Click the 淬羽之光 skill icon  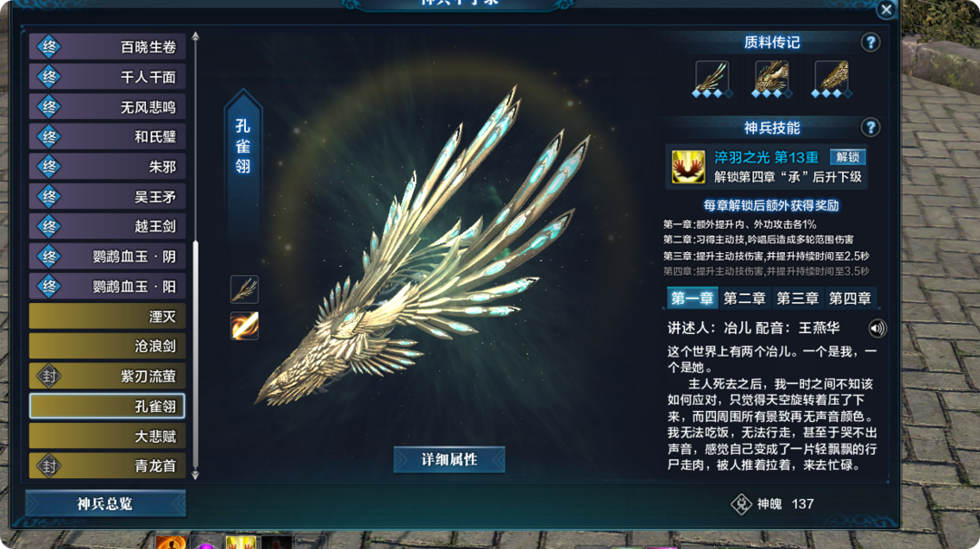click(688, 167)
